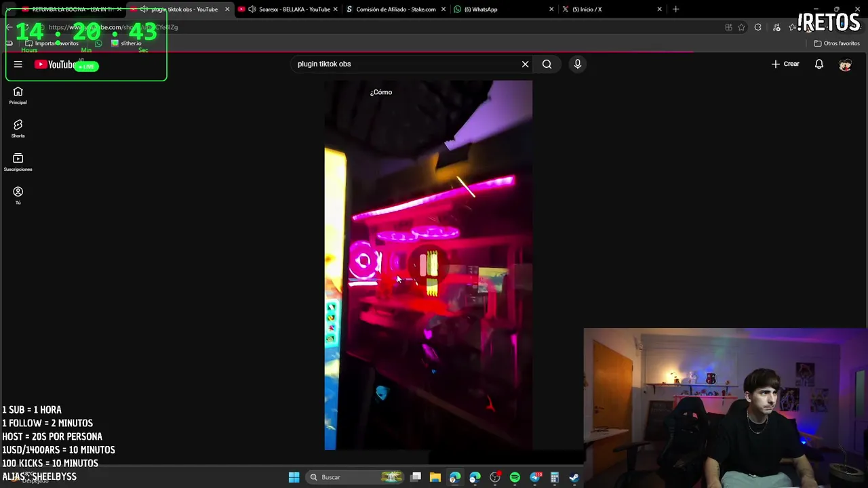Image resolution: width=868 pixels, height=488 pixels.
Task: Open the Shorts section in sidebar
Action: (18, 129)
